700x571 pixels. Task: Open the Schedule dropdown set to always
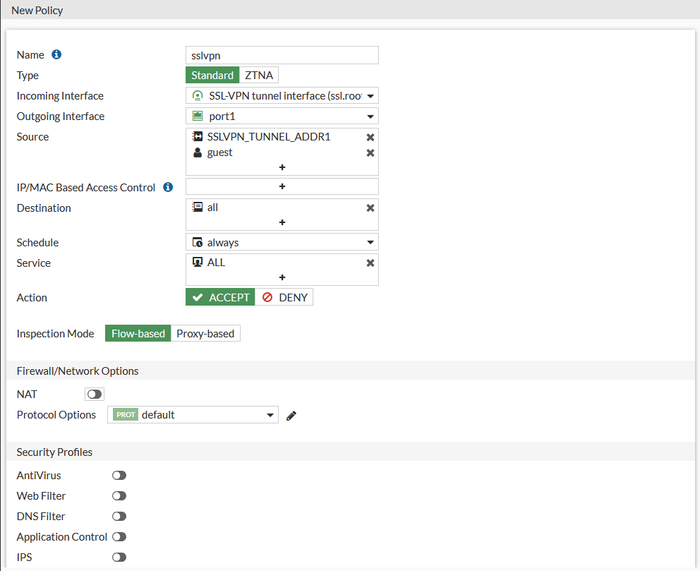[x=282, y=242]
